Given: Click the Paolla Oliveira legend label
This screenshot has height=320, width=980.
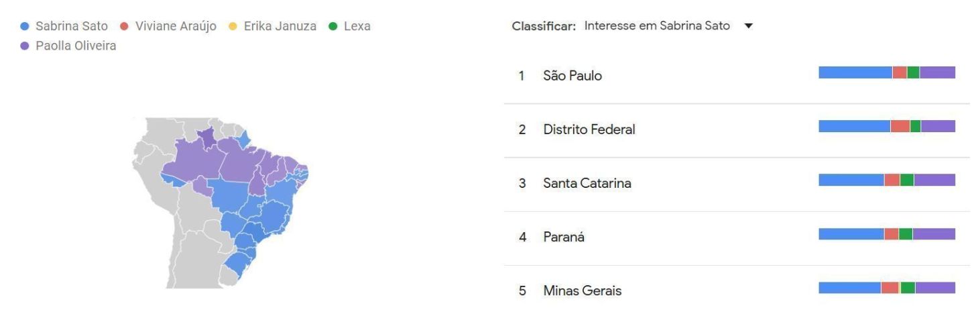Looking at the screenshot, I should (76, 46).
